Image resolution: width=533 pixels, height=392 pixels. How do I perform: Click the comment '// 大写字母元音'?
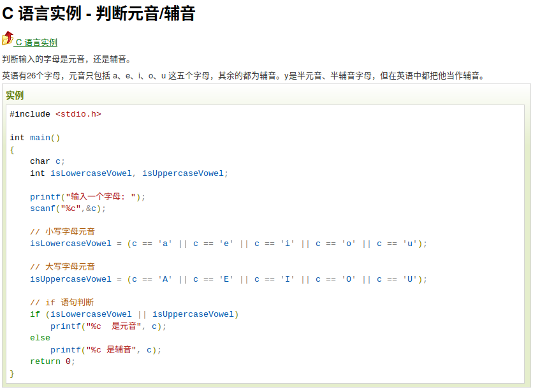tap(62, 267)
